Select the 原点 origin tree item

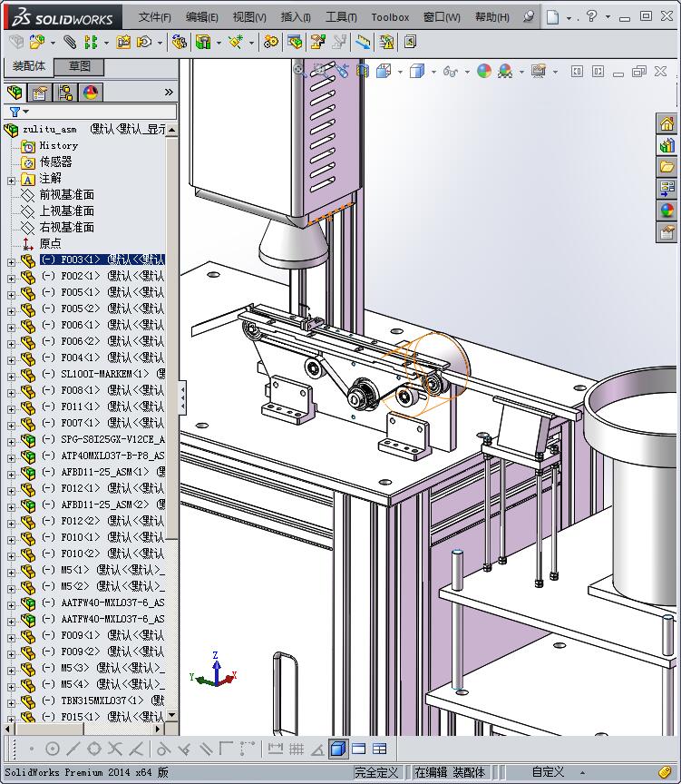click(x=50, y=243)
